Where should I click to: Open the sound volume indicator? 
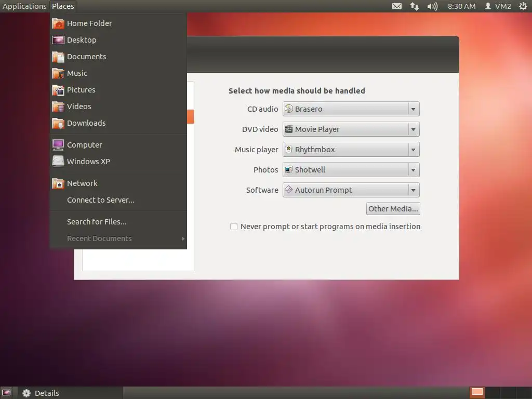tap(432, 6)
